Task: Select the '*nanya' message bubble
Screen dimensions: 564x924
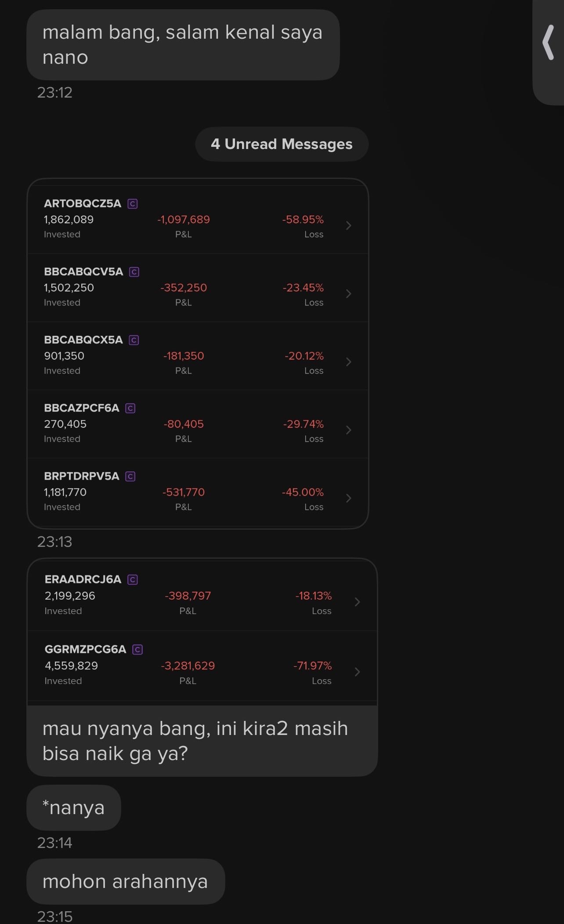Action: (74, 808)
